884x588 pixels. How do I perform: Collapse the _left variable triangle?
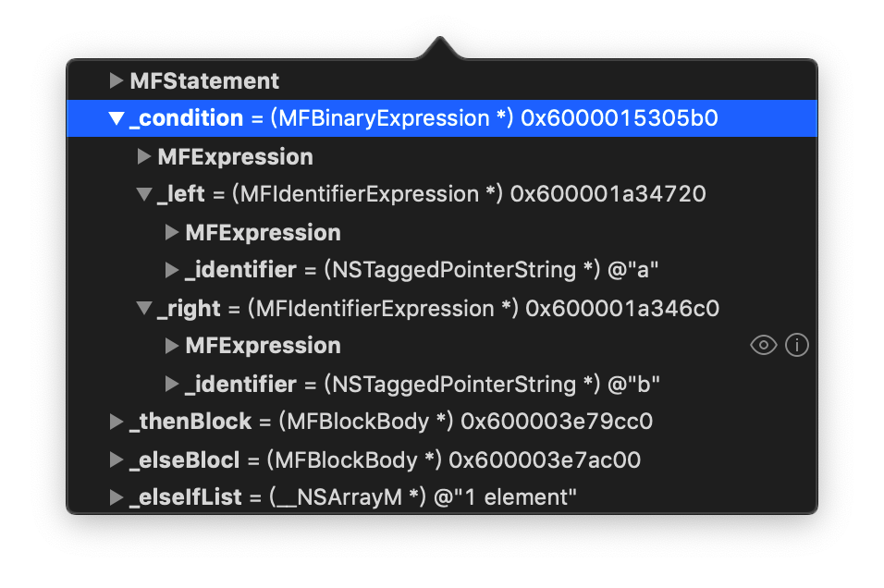143,194
